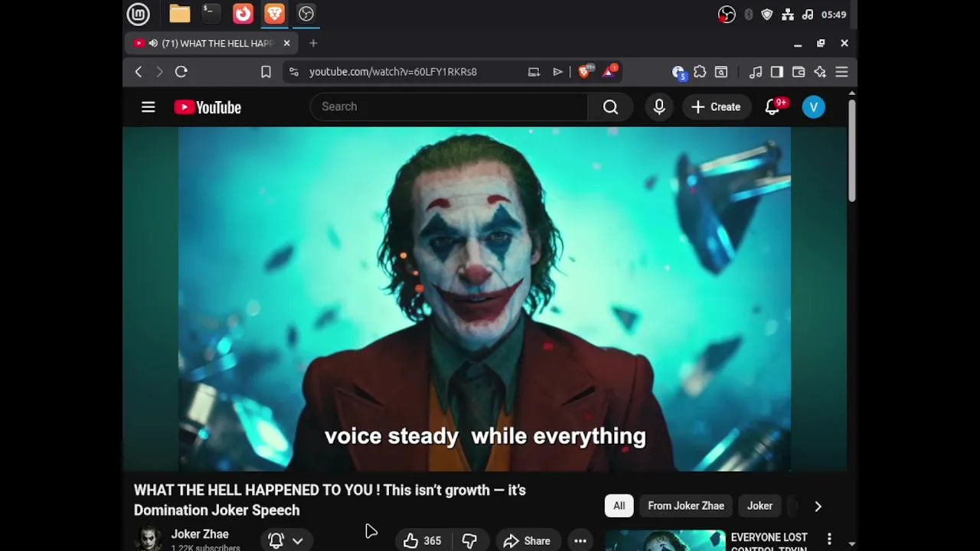Open Leo AI assistant sparkle icon
Viewport: 980px width, 551px height.
[x=820, y=72]
